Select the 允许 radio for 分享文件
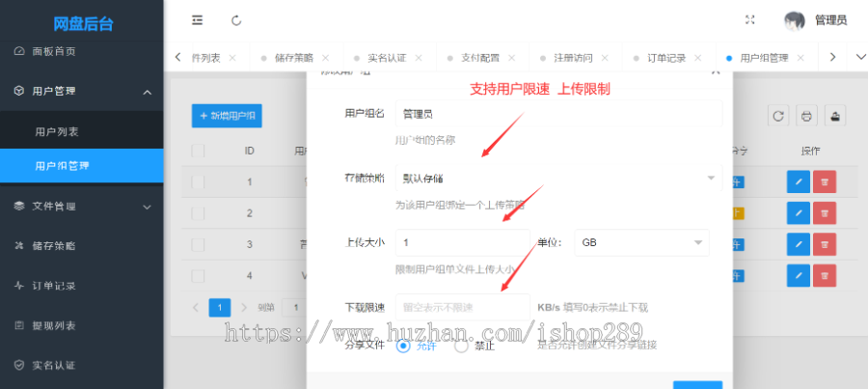 416,347
